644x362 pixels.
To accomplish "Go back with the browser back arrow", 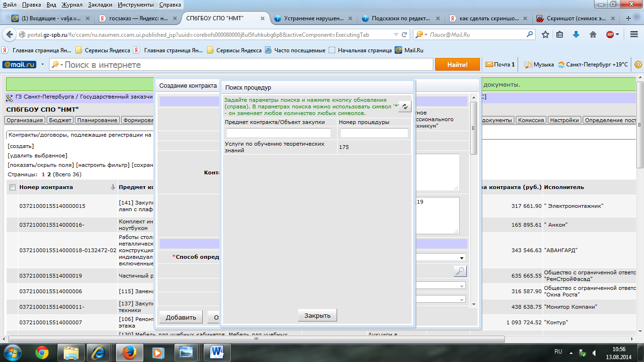I will click(9, 34).
